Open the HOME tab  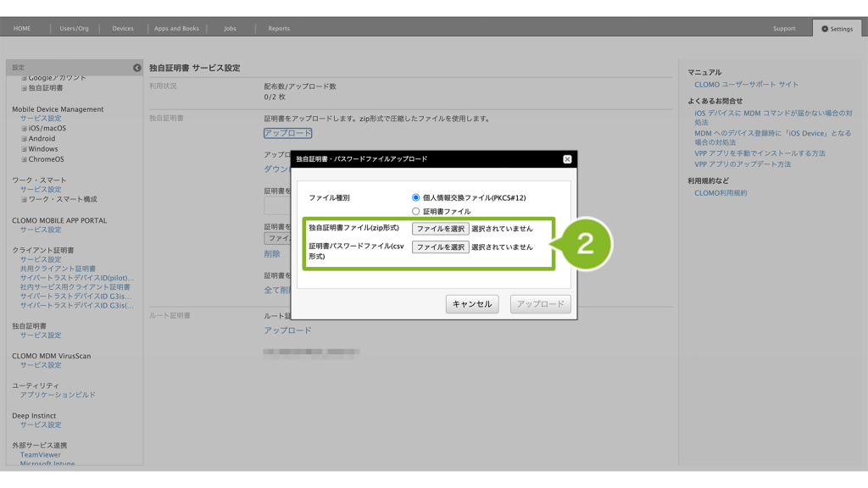click(22, 29)
